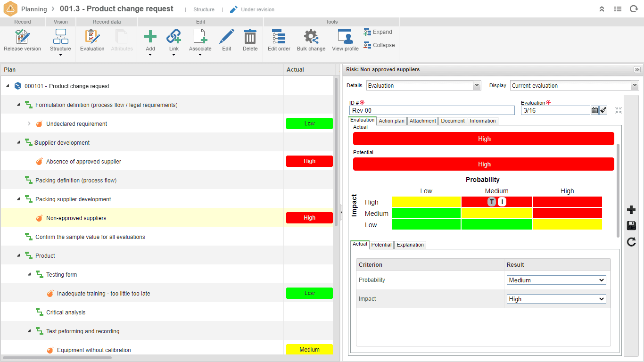Open the Evaluation record data icon
Screen dimensions: 644x362
[92, 37]
